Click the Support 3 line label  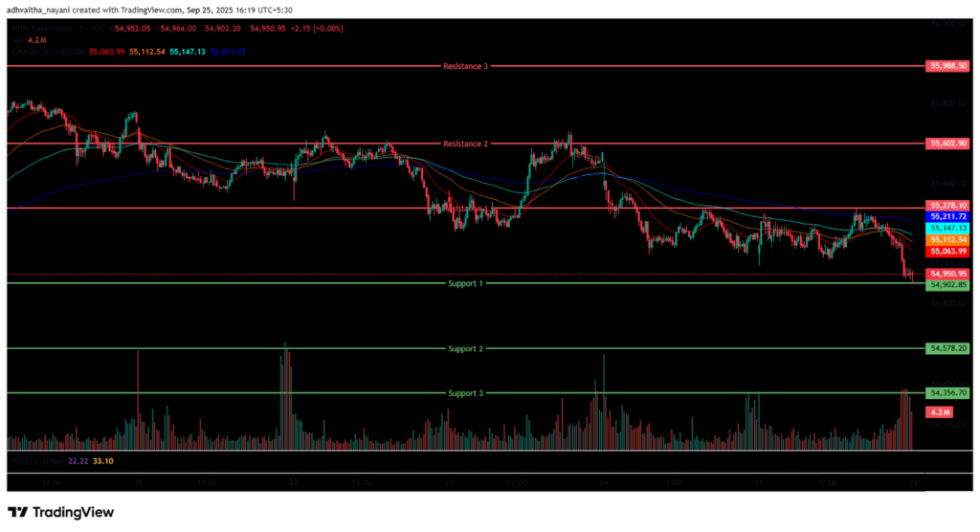(465, 393)
